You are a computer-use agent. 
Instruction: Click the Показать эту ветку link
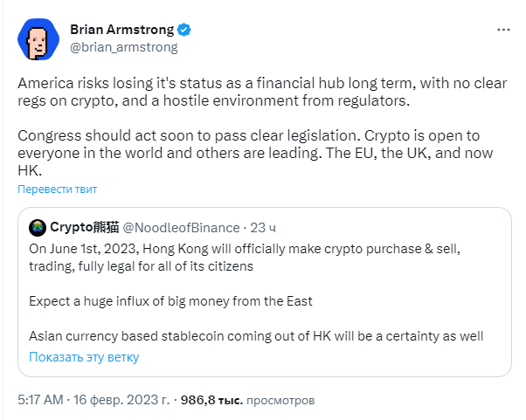(x=84, y=357)
